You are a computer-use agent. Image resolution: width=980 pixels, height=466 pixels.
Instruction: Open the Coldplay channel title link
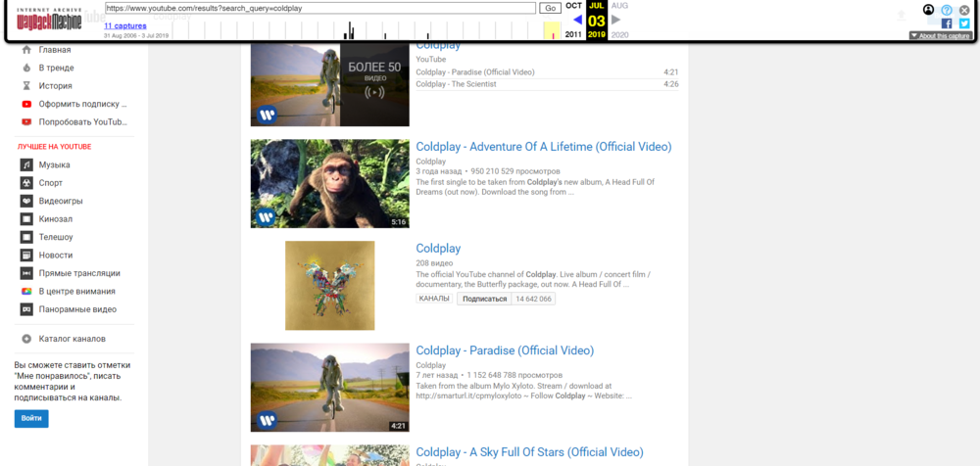(438, 249)
